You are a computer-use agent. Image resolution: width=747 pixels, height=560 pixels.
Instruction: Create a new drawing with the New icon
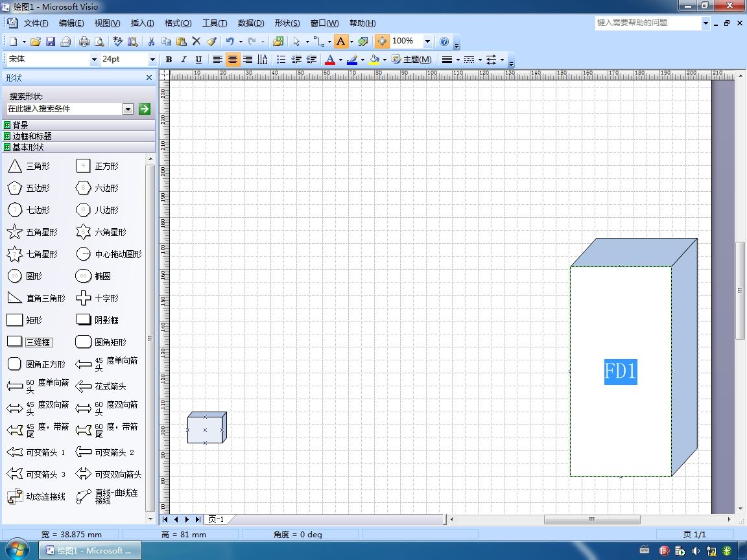click(14, 41)
